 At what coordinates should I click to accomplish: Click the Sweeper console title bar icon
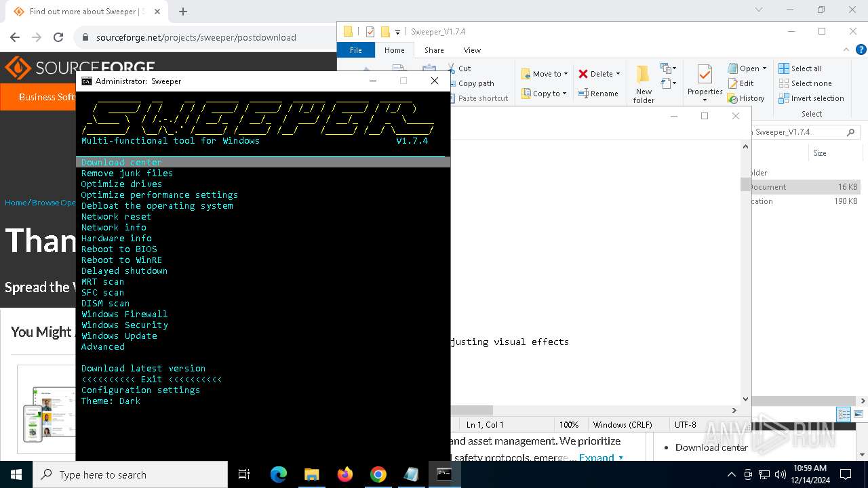point(87,81)
